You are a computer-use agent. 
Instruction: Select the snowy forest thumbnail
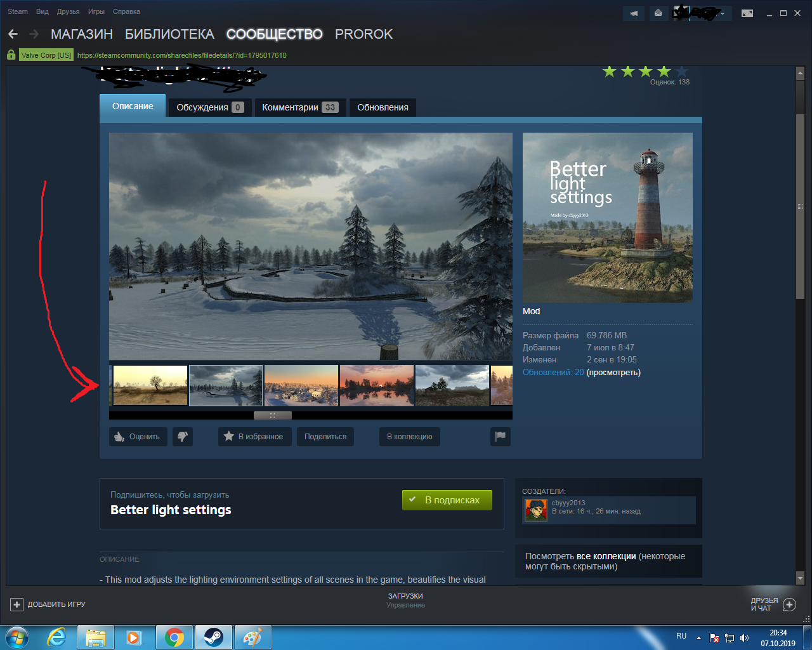[x=226, y=385]
